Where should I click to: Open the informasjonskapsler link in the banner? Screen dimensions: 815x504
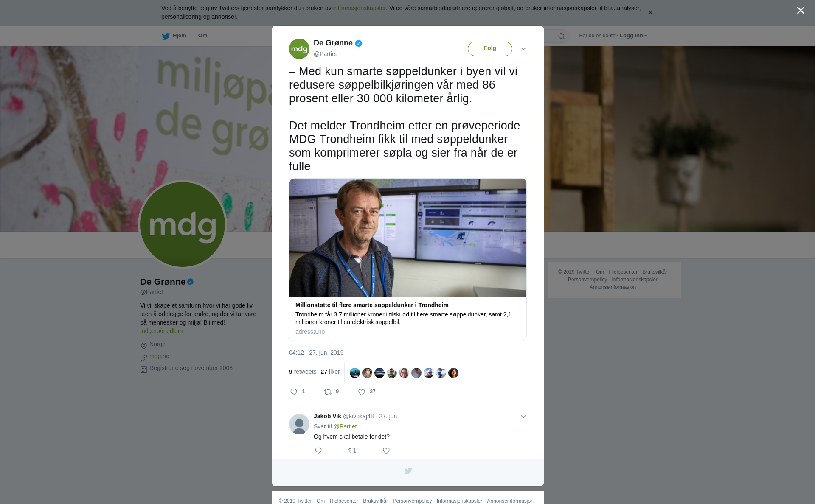coord(359,8)
